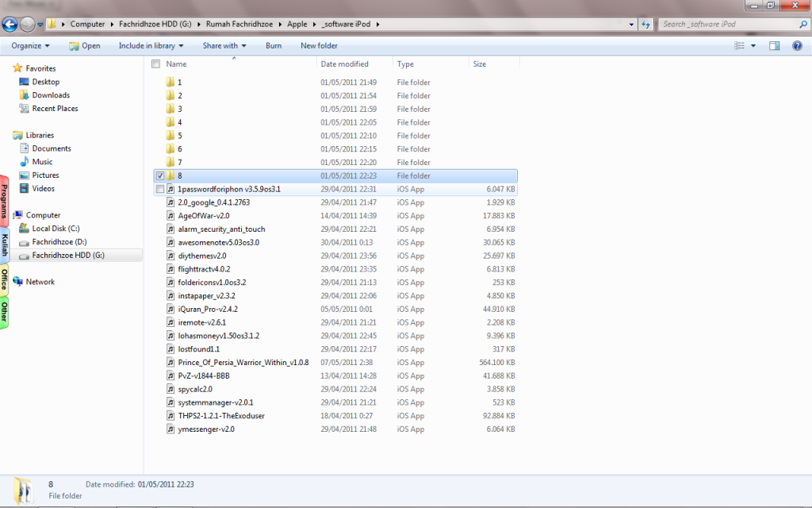Click the file icon of iQuran_Pro-v2.4.2
Image resolution: width=812 pixels, height=508 pixels.
[x=170, y=309]
